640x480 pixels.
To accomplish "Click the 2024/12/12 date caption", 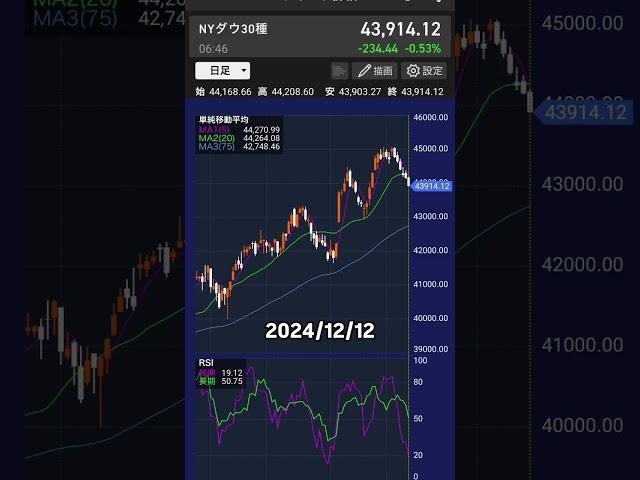I will coord(320,331).
